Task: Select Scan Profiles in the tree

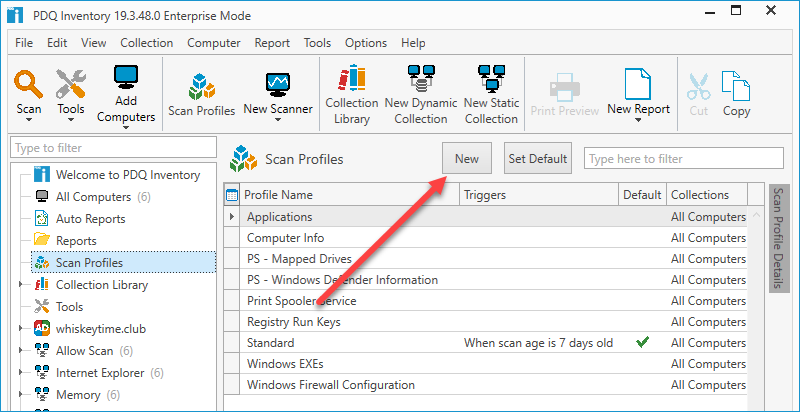Action: 123,263
